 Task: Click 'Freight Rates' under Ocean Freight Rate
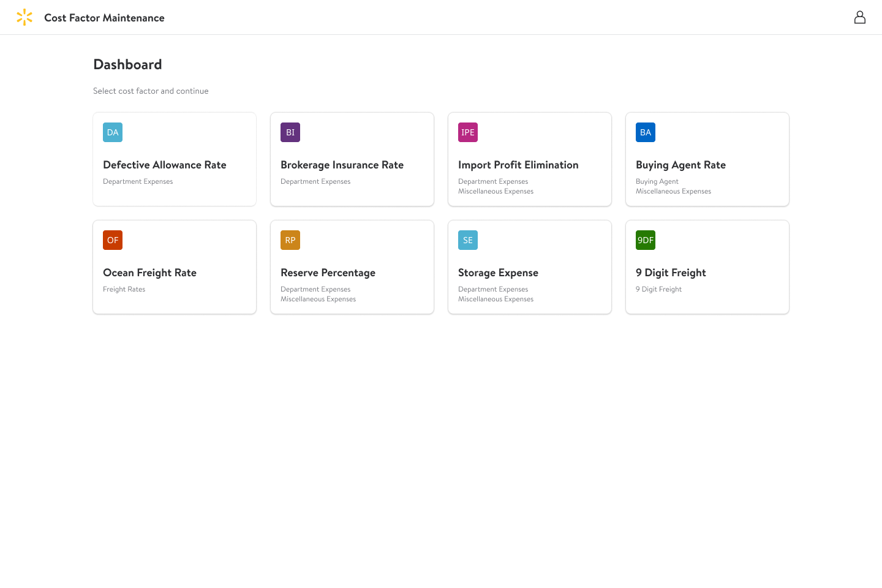[124, 289]
